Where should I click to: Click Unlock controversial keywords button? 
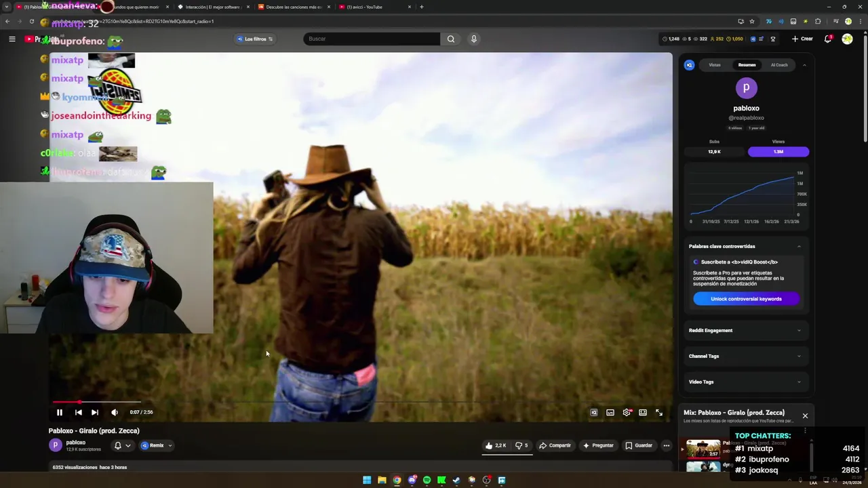746,299
